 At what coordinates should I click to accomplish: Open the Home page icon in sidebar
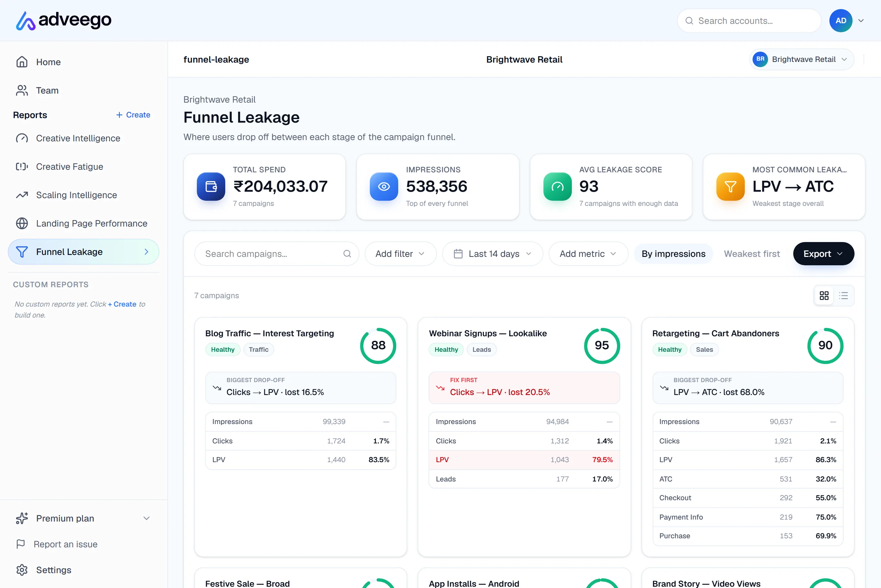[22, 62]
